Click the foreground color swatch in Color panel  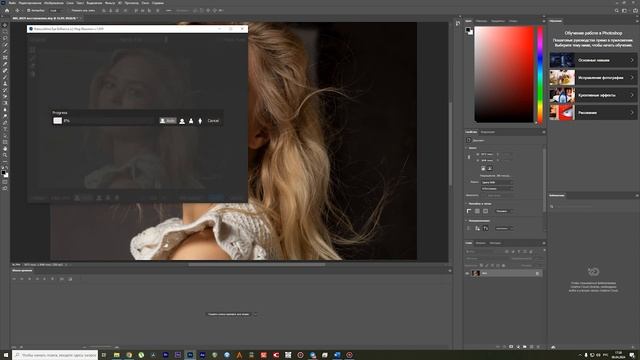click(468, 30)
